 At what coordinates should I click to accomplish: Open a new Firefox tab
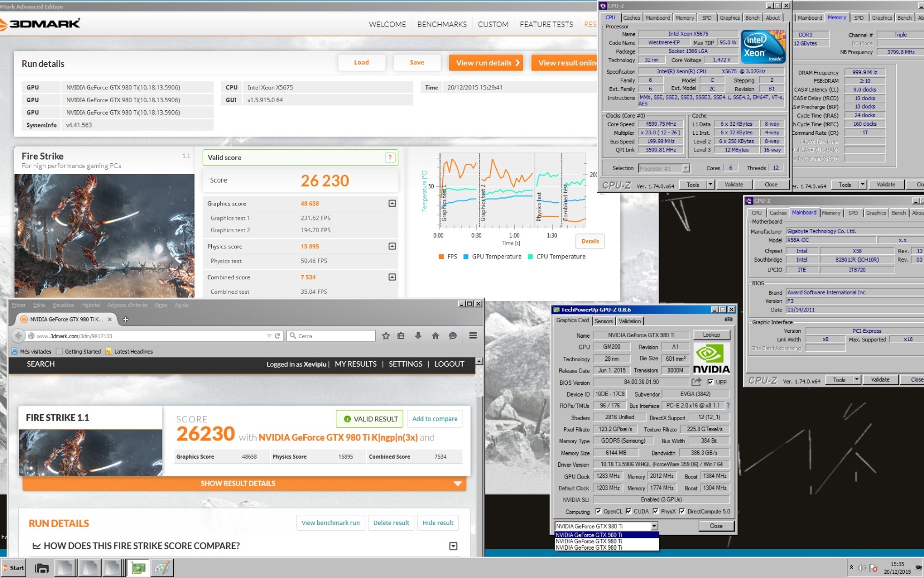point(126,320)
